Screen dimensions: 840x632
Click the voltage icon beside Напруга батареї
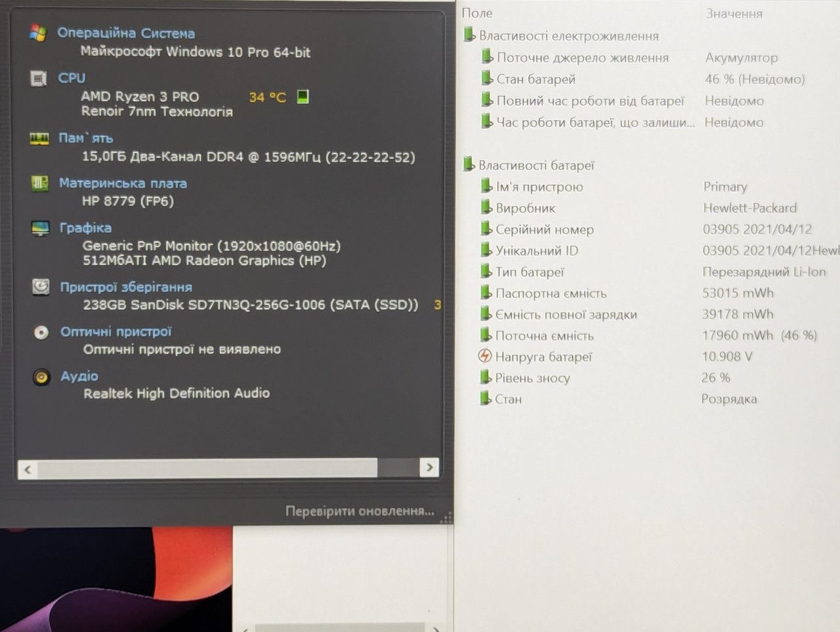(485, 356)
